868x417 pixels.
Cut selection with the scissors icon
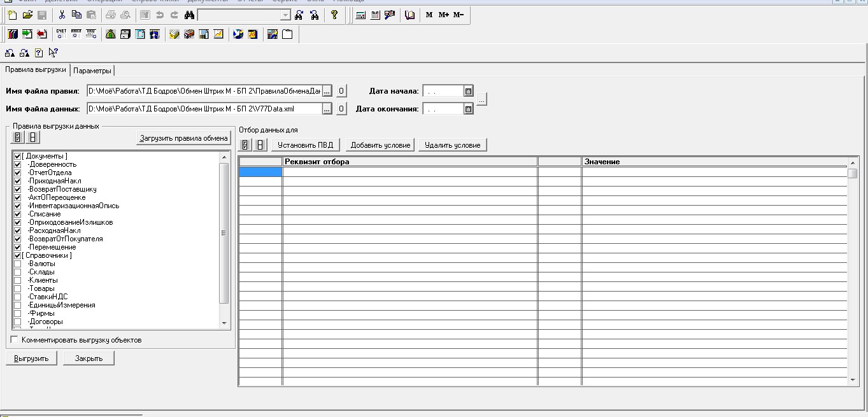(x=62, y=15)
